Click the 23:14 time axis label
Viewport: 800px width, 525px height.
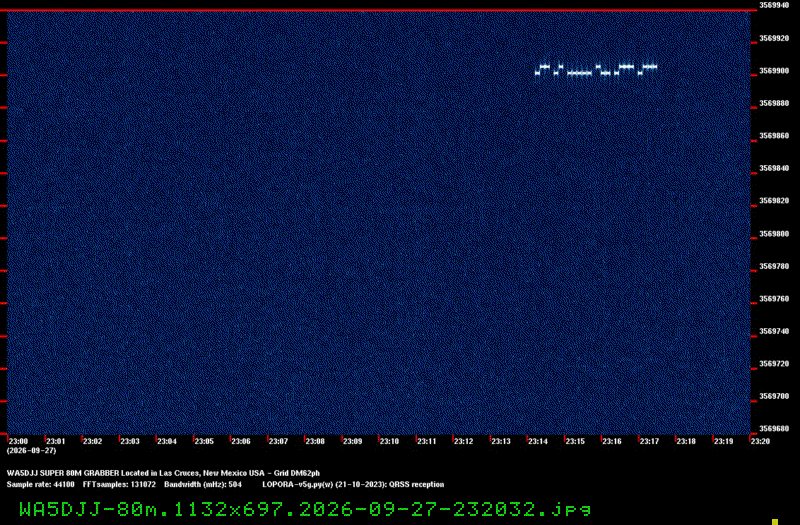[538, 441]
